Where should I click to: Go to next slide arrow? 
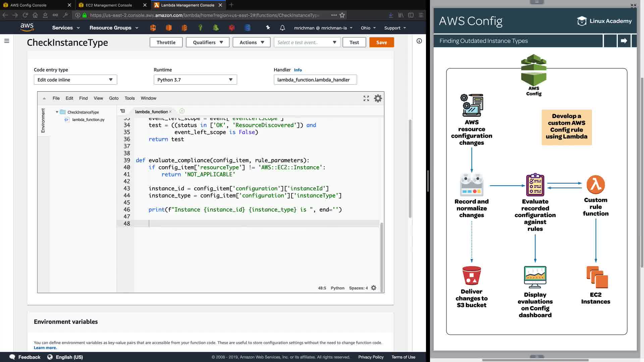click(x=624, y=41)
